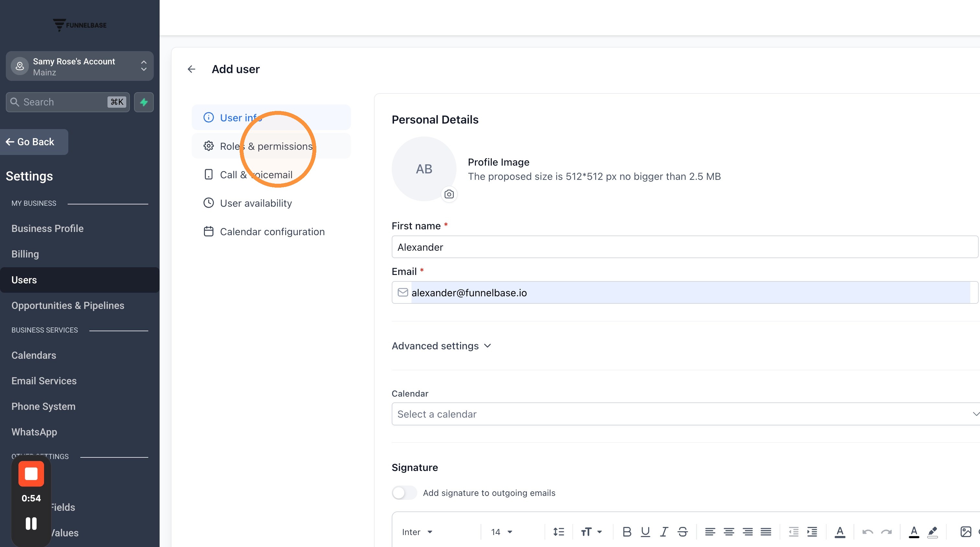Pick the text highlight color
Screen dimensions: 980x547
(x=932, y=532)
